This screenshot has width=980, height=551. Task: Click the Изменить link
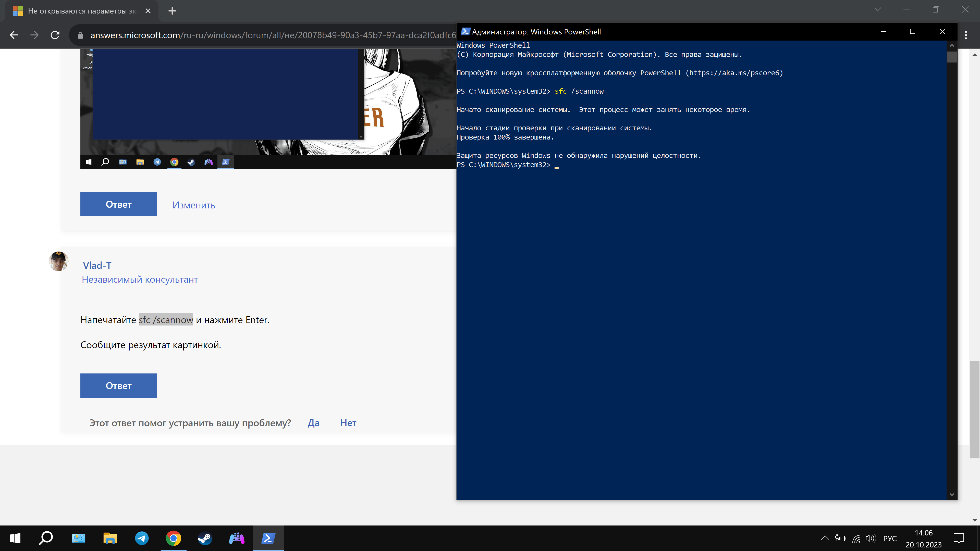tap(194, 205)
